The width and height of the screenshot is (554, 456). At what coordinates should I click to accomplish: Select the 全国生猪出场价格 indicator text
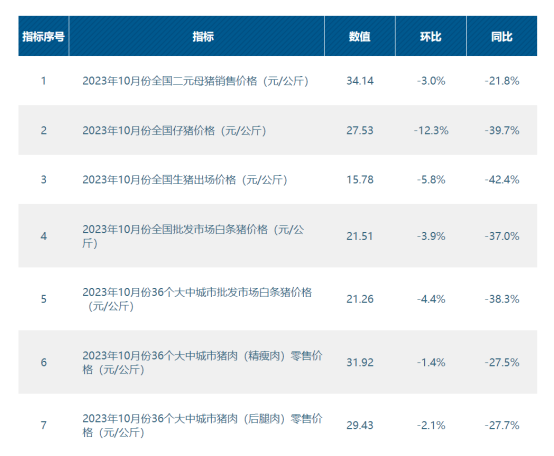[x=185, y=180]
